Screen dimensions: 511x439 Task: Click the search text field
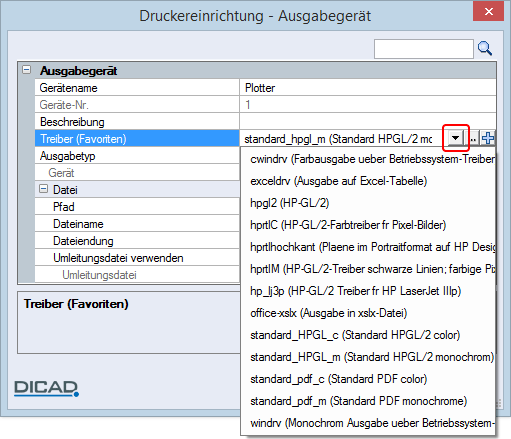pos(424,49)
